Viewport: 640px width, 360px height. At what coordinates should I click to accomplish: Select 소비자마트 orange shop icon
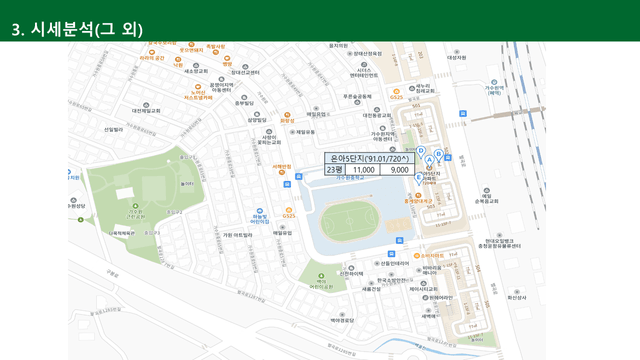417,256
